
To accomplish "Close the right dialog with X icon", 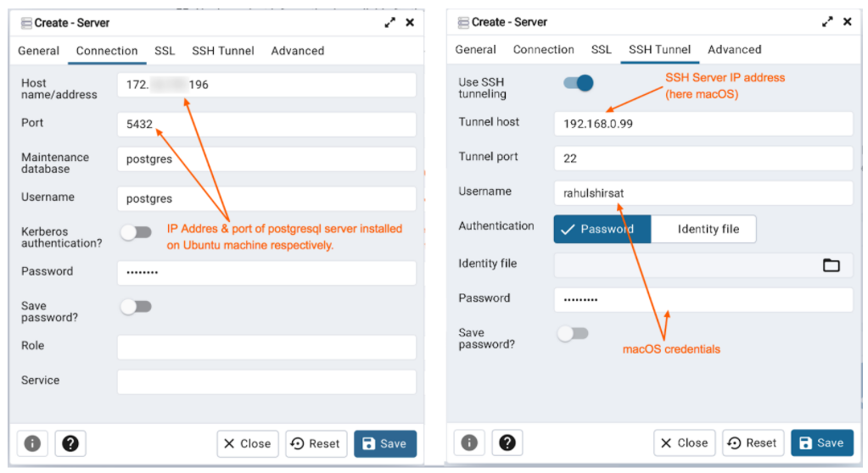I will pyautogui.click(x=847, y=22).
